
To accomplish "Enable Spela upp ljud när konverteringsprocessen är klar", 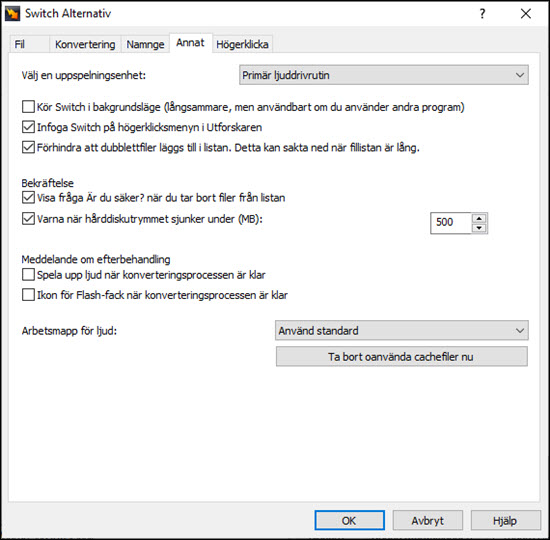I will pyautogui.click(x=28, y=274).
